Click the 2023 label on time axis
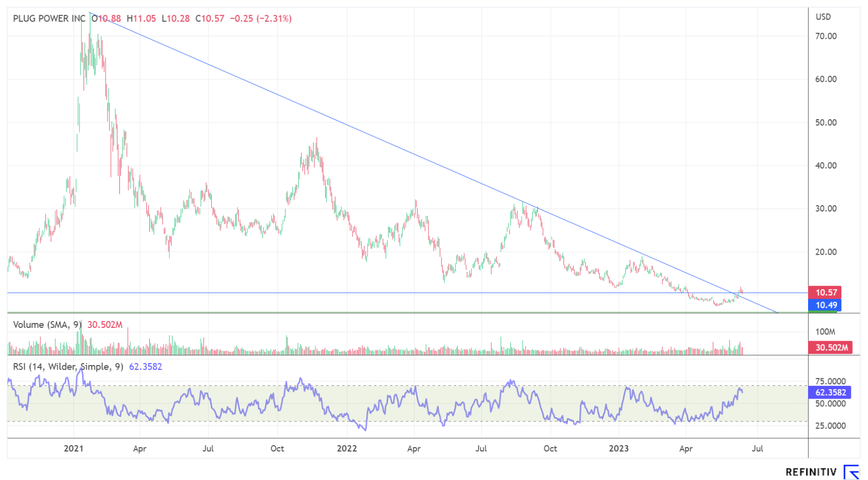Image resolution: width=868 pixels, height=480 pixels. pyautogui.click(x=618, y=448)
